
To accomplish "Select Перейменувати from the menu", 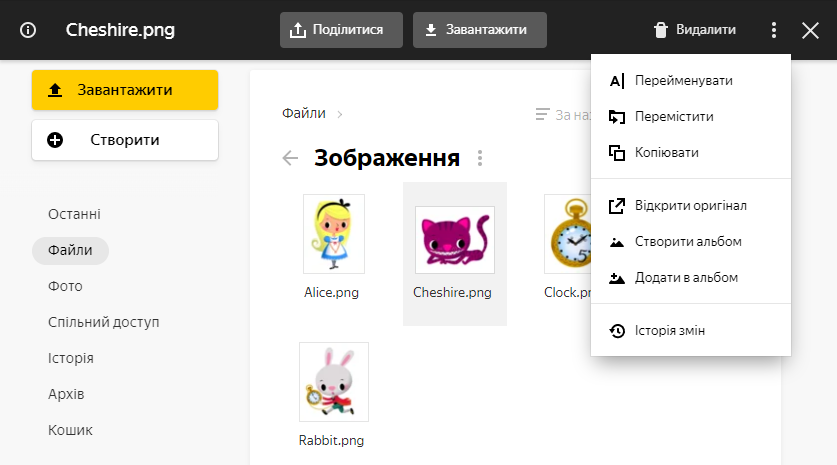I will click(x=691, y=81).
